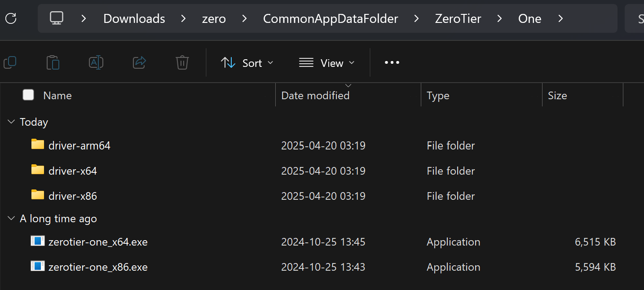Screen dimensions: 644x290
Task: Click the Today group header label
Action: pos(34,122)
